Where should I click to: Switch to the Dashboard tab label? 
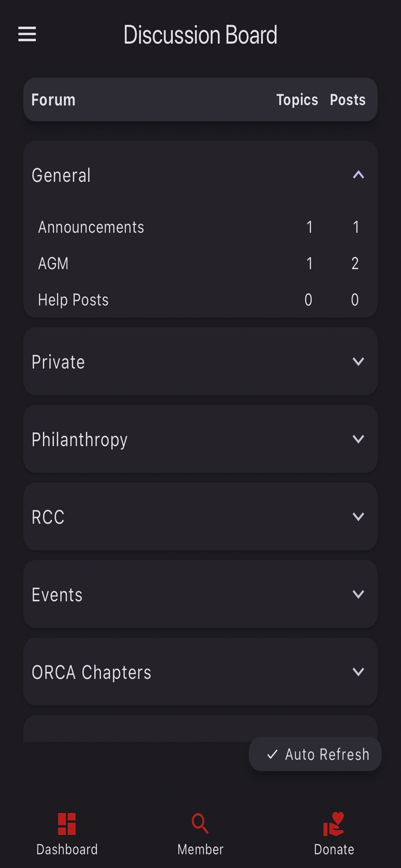pos(67,850)
